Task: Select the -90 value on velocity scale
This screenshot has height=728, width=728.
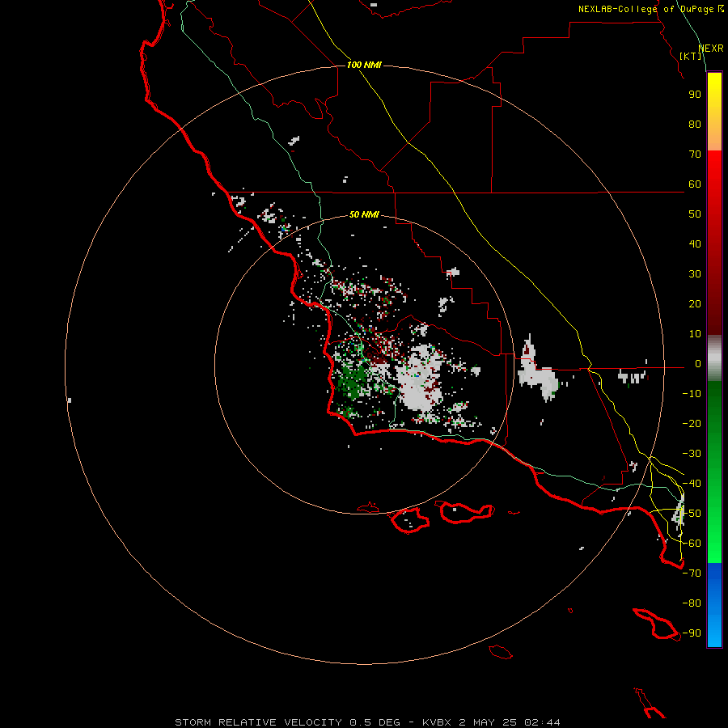Action: coord(692,633)
